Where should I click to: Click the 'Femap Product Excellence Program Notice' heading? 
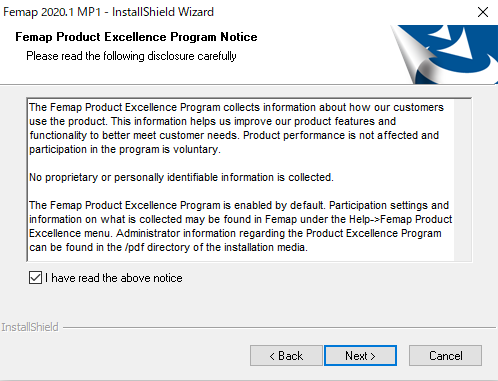(136, 37)
